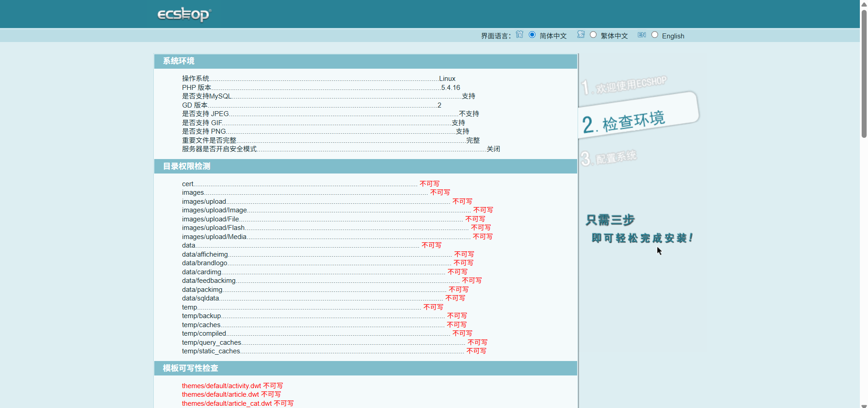Click the PHP 版本 5.4.16 row
The image size is (868, 408).
point(321,88)
